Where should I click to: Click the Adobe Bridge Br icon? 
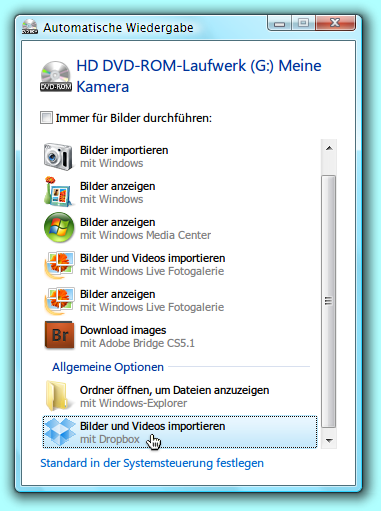(x=59, y=335)
